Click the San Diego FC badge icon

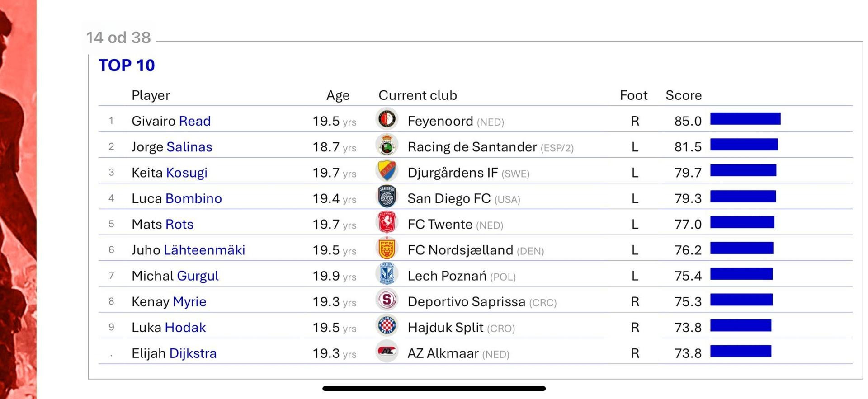coord(387,197)
